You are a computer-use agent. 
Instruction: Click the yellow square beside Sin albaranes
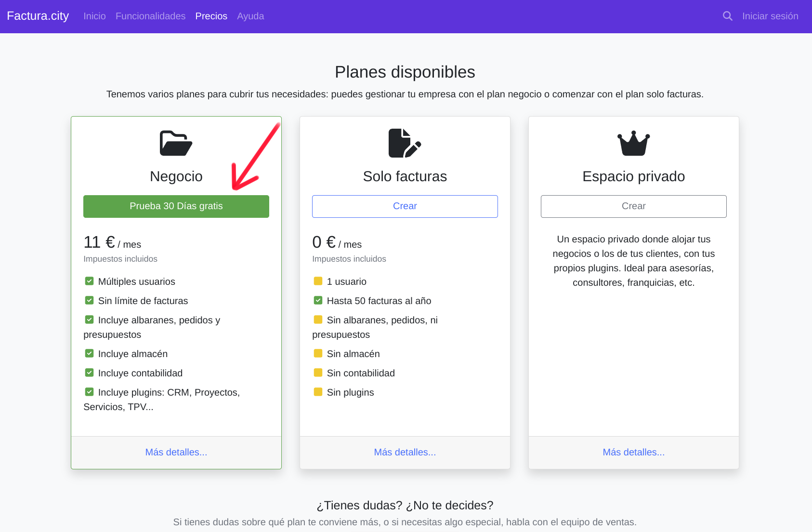pyautogui.click(x=318, y=319)
